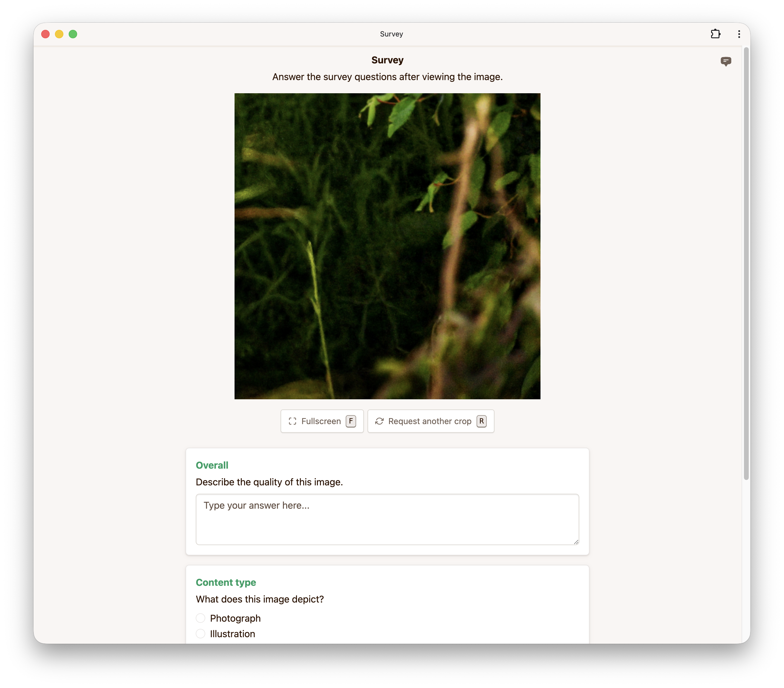Click the Content type section heading
Screen dimensions: 784x688
tap(226, 582)
